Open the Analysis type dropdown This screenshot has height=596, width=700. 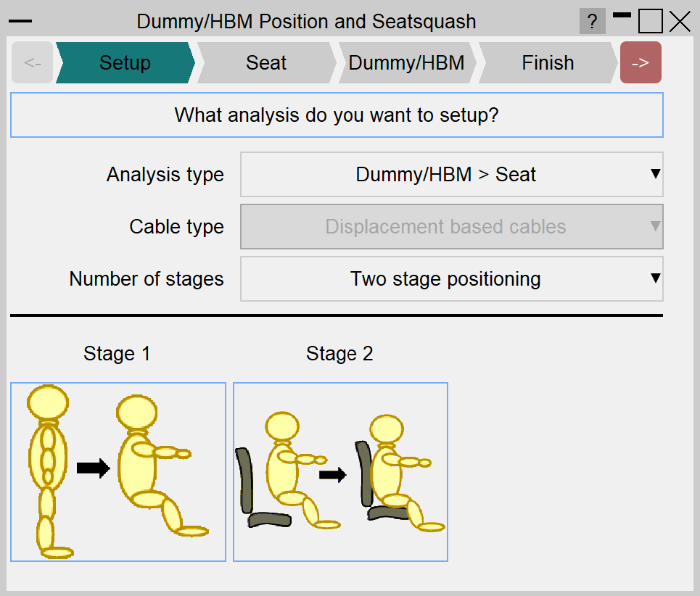(x=451, y=175)
